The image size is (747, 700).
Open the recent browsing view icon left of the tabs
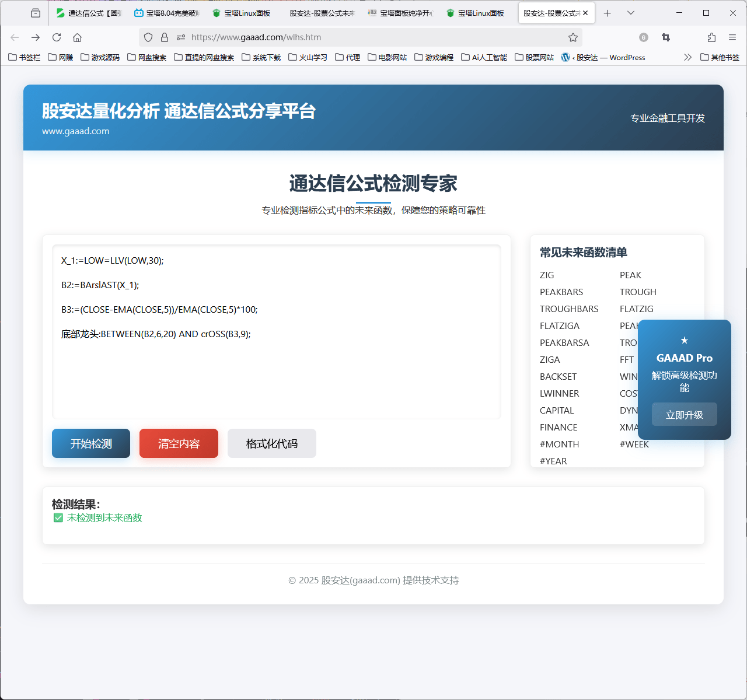[36, 13]
